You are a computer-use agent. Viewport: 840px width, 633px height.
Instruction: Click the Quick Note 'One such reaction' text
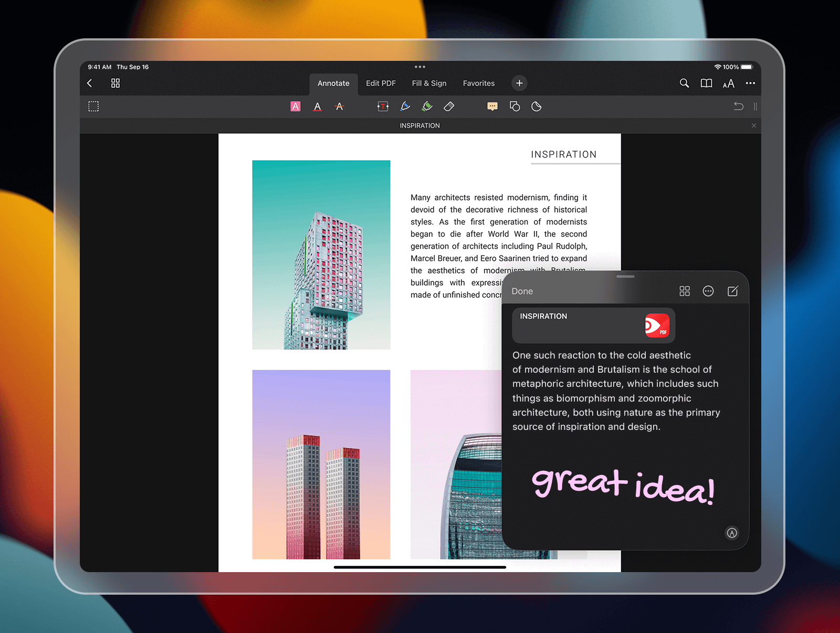[616, 391]
